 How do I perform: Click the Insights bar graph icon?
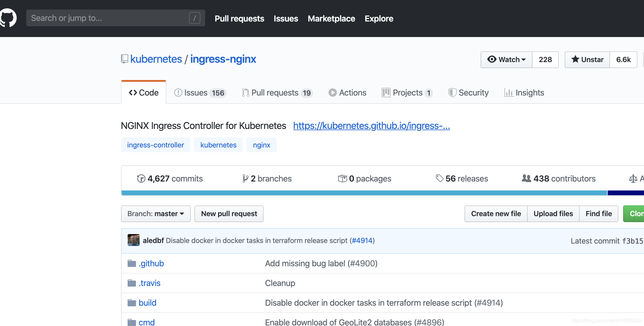point(509,93)
